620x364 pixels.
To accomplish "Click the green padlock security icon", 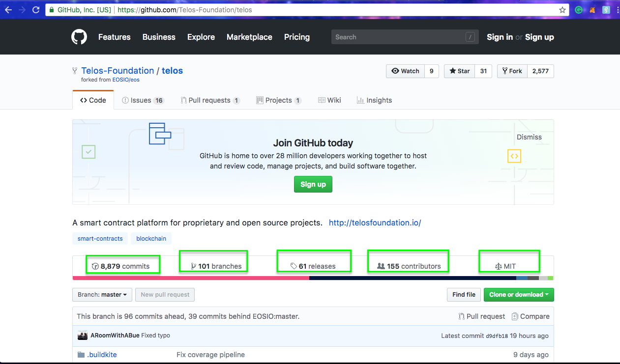I will pos(52,10).
